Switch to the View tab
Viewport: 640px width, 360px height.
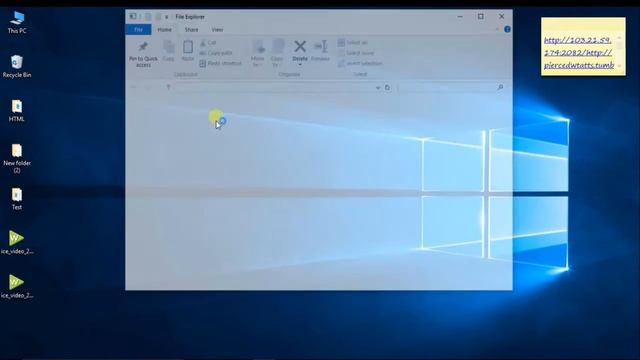pyautogui.click(x=218, y=29)
